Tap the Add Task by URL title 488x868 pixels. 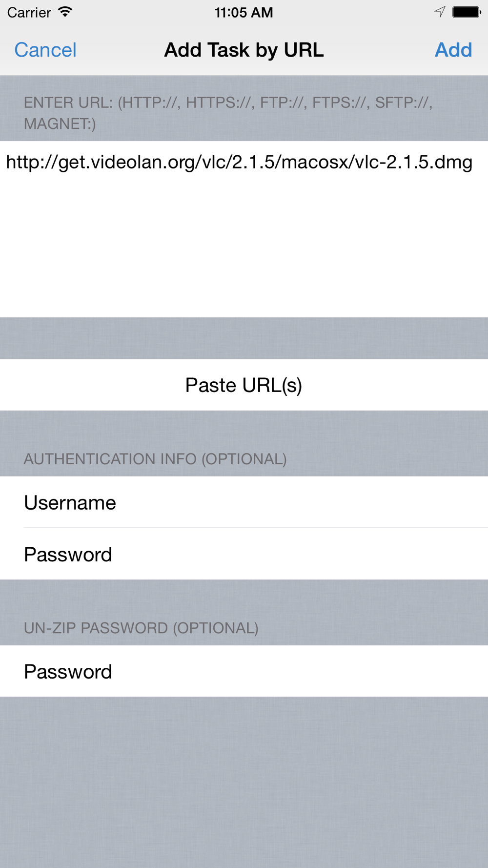[x=244, y=50]
